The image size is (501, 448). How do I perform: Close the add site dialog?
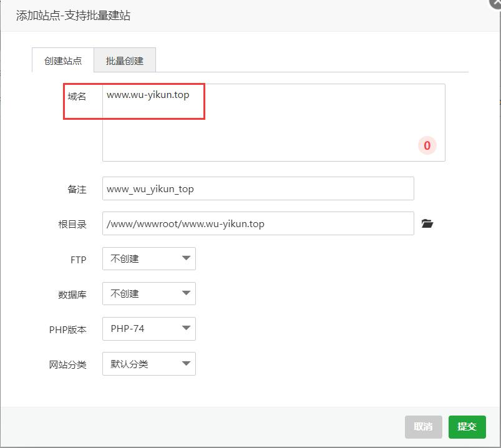click(497, 2)
